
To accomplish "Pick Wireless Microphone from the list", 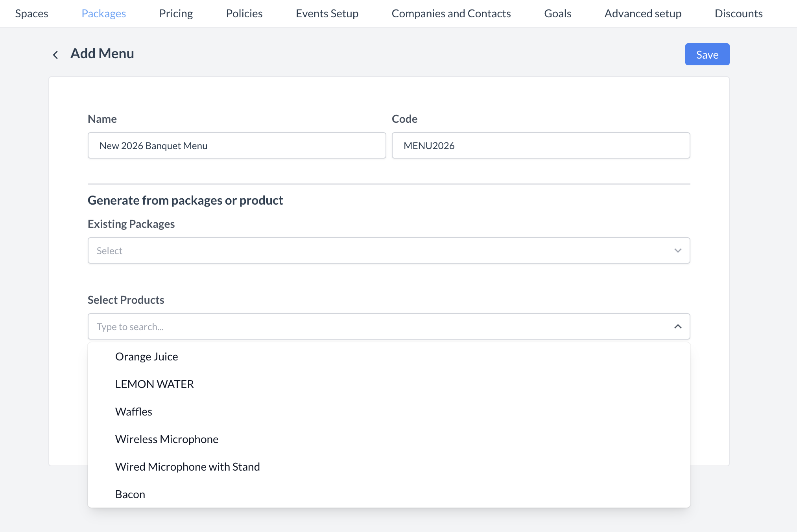I will (x=166, y=439).
